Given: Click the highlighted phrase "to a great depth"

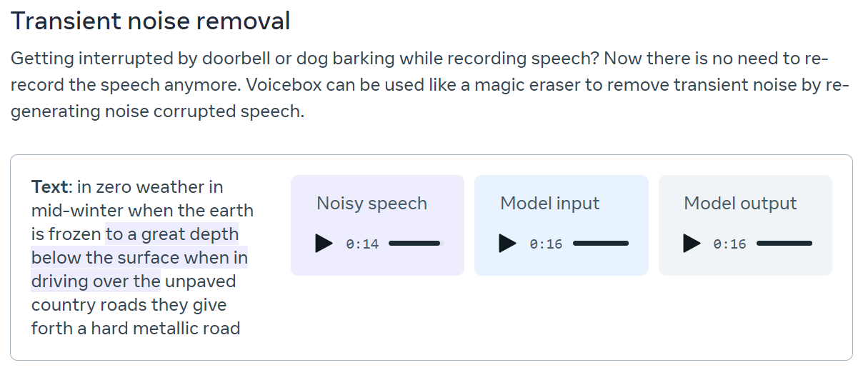Looking at the screenshot, I should click(172, 234).
